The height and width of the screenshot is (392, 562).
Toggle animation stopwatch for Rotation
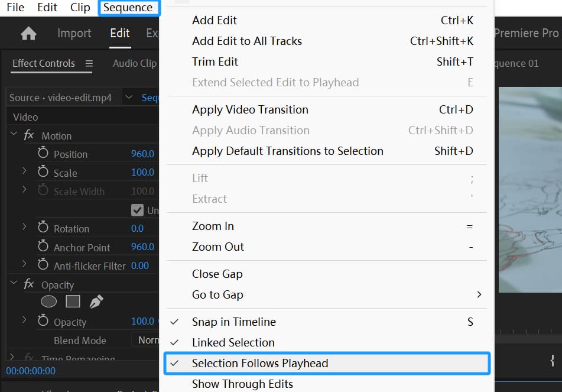pos(43,228)
